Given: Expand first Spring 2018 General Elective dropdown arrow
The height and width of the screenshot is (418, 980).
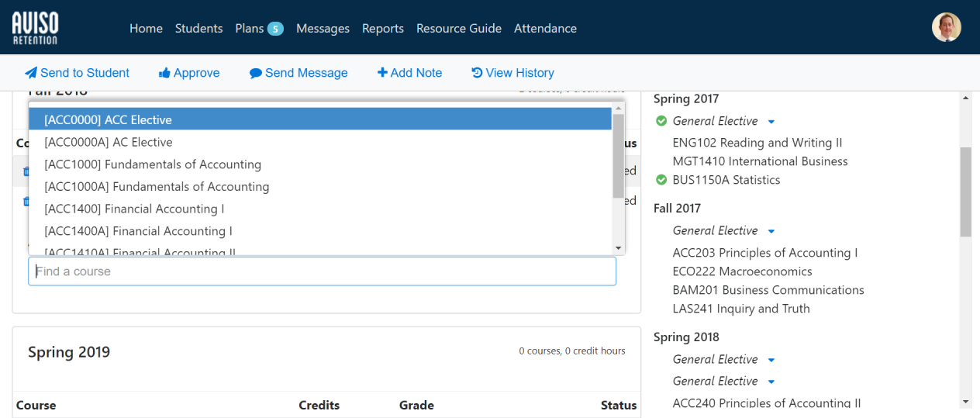Looking at the screenshot, I should tap(771, 360).
